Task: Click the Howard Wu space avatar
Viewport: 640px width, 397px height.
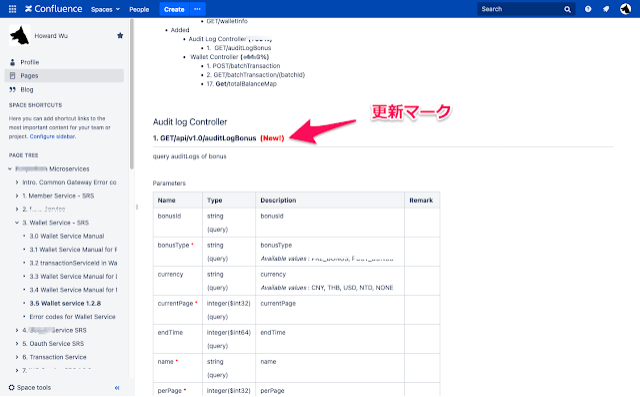Action: [19, 35]
